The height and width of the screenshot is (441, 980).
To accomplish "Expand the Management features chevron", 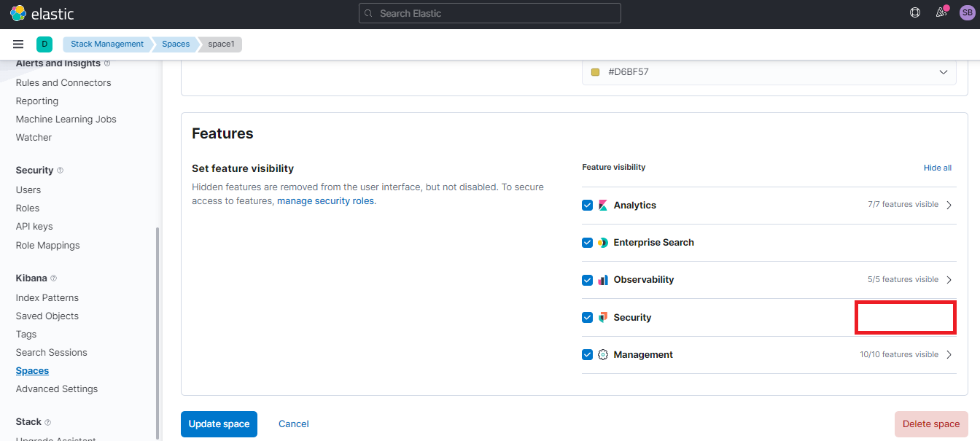I will click(x=949, y=355).
